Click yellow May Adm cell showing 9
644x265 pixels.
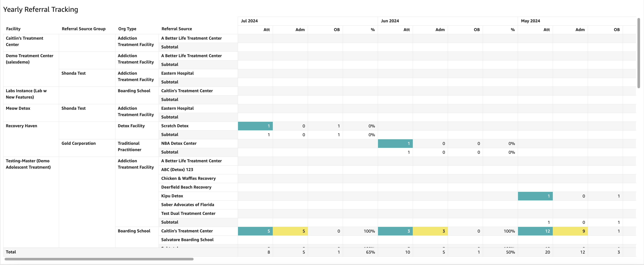570,231
